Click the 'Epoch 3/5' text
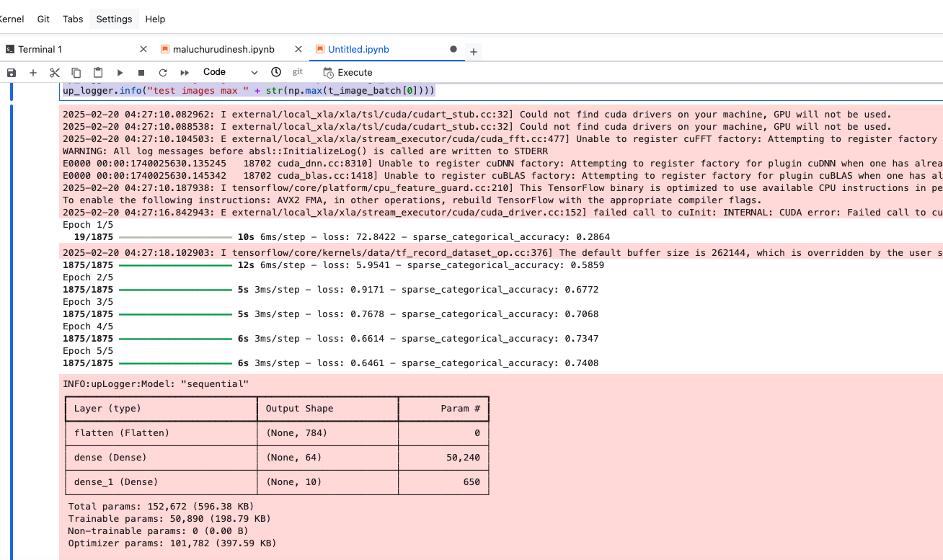This screenshot has height=560, width=943. 88,302
